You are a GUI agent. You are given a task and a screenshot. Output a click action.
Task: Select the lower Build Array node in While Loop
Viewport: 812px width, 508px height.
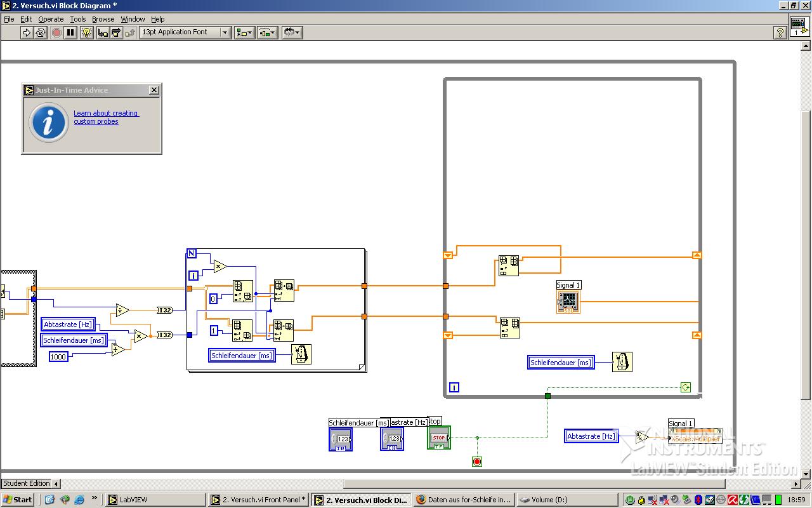tap(510, 328)
